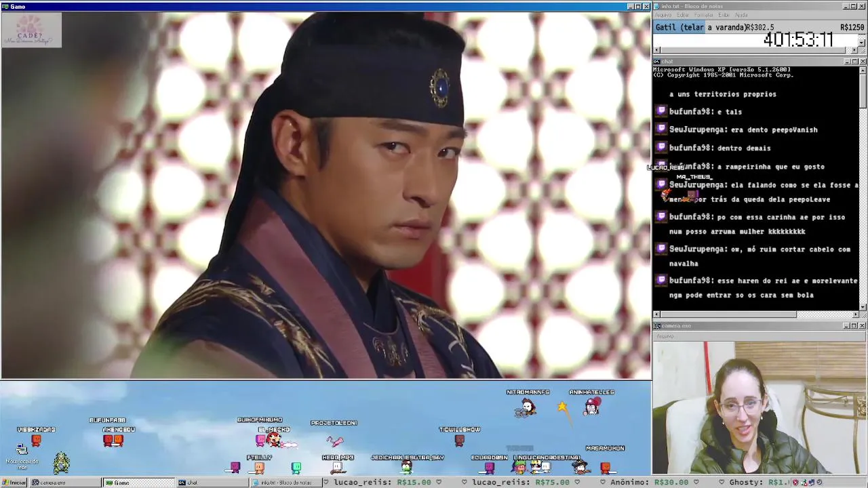Image resolution: width=868 pixels, height=488 pixels.
Task: Open Ajuda menu in Bloco de notas
Action: tap(741, 15)
